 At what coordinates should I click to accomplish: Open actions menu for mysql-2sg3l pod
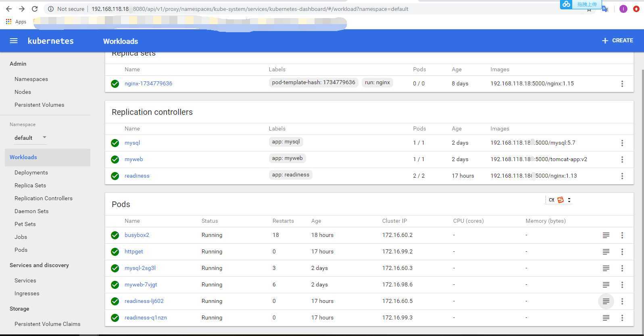622,268
